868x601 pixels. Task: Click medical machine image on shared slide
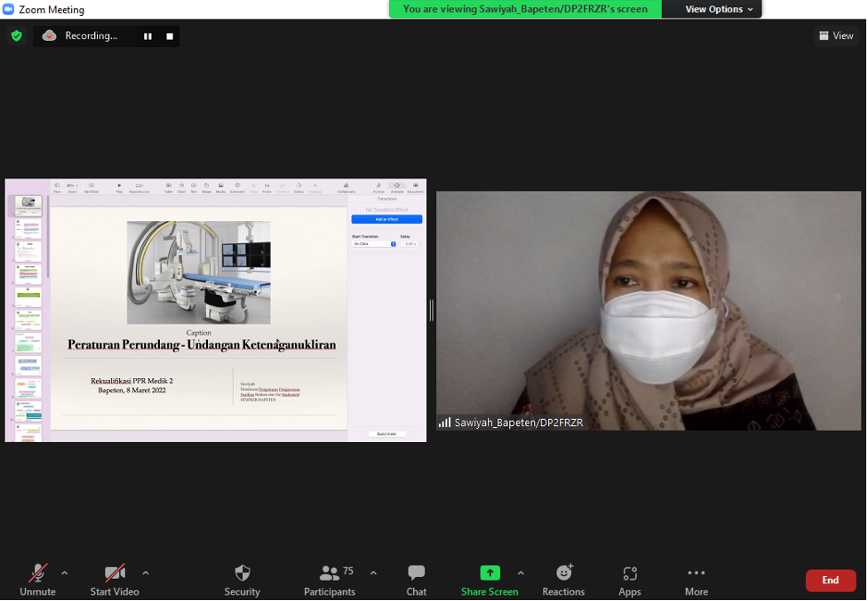click(x=199, y=273)
